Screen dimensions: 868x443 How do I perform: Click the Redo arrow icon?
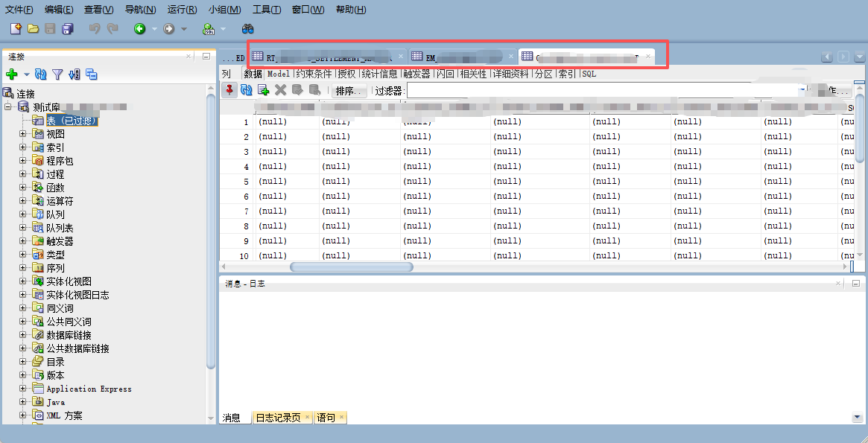tap(113, 29)
